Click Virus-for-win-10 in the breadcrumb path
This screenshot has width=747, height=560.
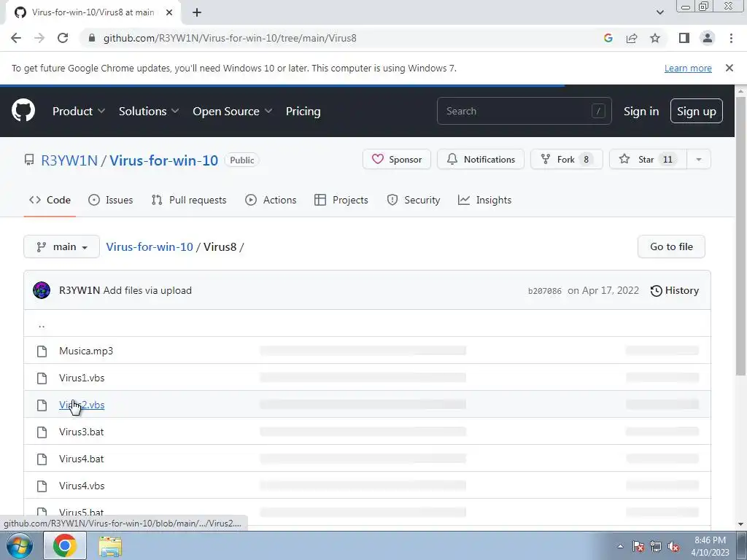point(149,246)
